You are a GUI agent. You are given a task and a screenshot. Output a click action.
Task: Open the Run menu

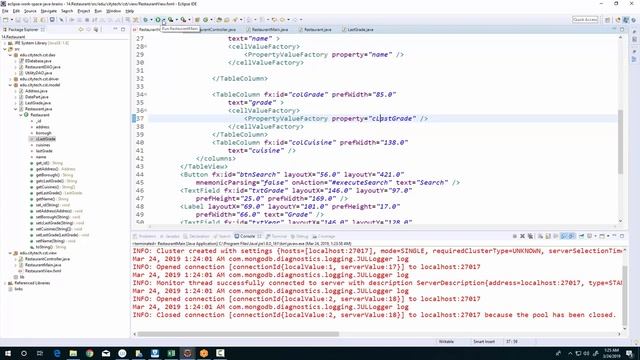tap(98, 11)
